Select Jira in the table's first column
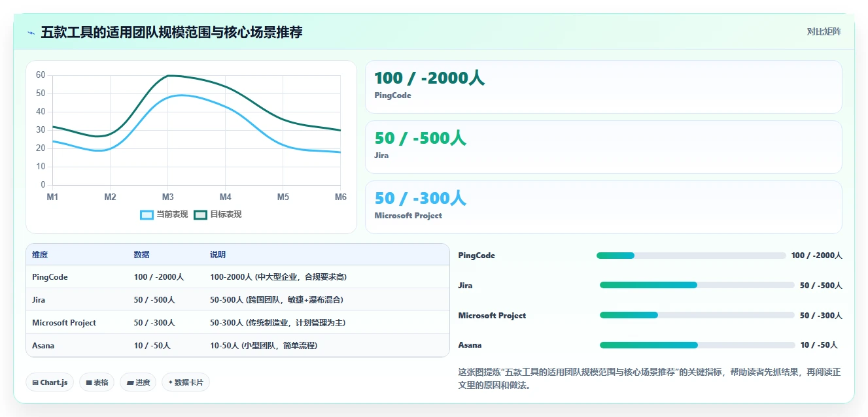 pos(39,300)
